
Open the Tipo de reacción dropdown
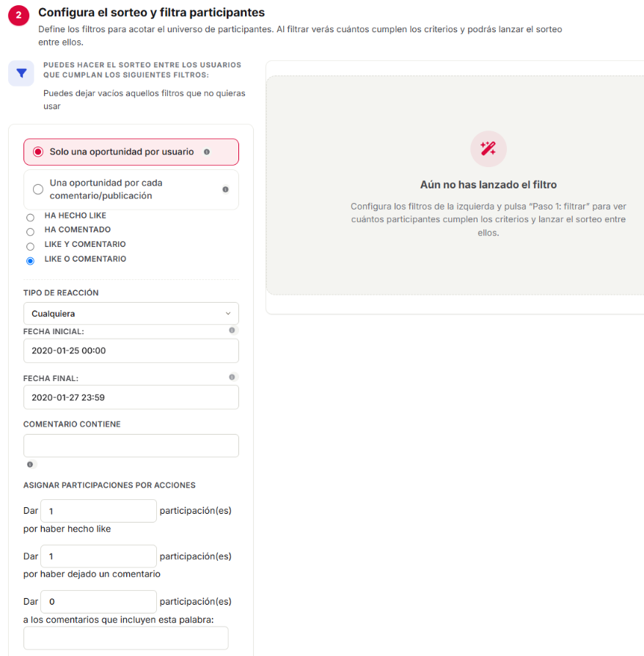click(x=131, y=314)
